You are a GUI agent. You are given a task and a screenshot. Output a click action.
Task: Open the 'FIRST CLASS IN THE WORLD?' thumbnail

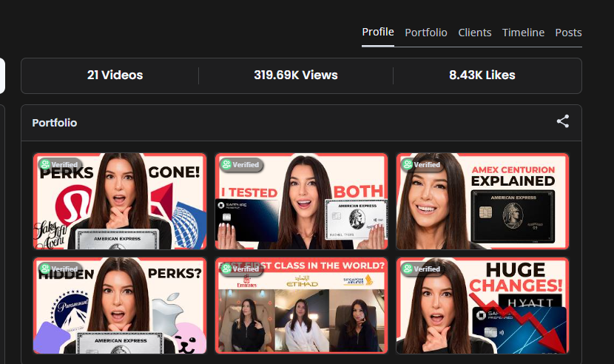click(301, 306)
